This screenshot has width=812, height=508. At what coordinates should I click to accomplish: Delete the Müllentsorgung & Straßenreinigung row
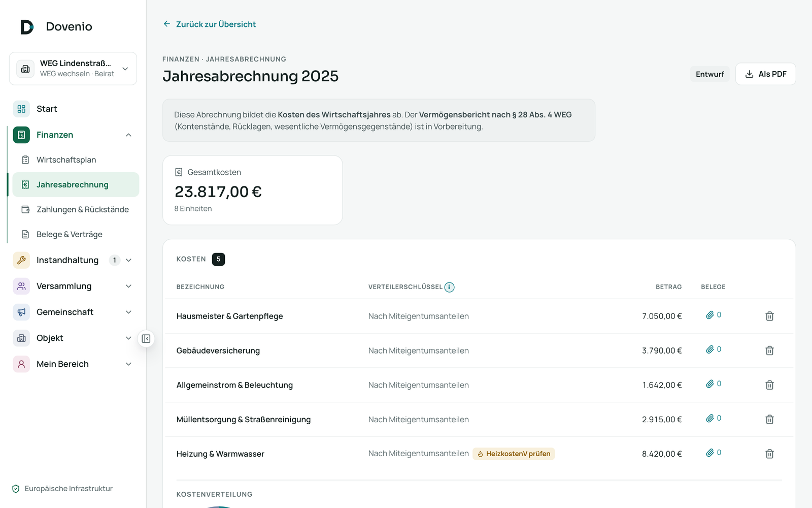[769, 420]
